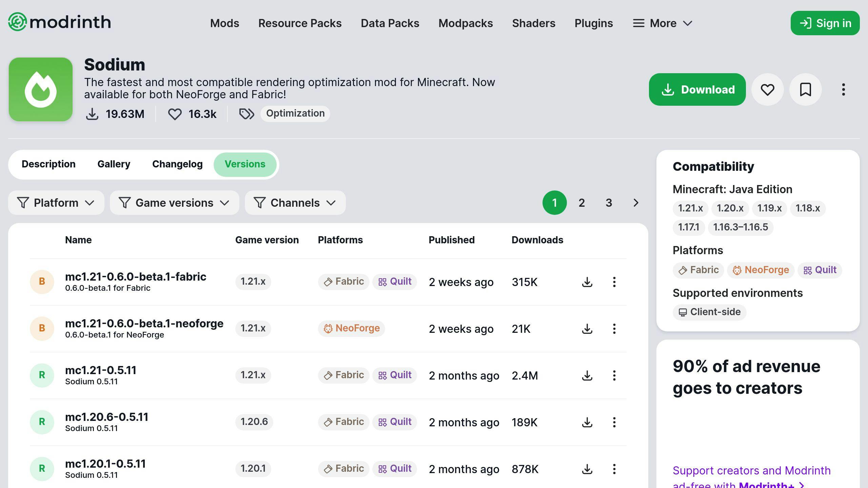Expand the Channels filter dropdown

[x=295, y=203]
